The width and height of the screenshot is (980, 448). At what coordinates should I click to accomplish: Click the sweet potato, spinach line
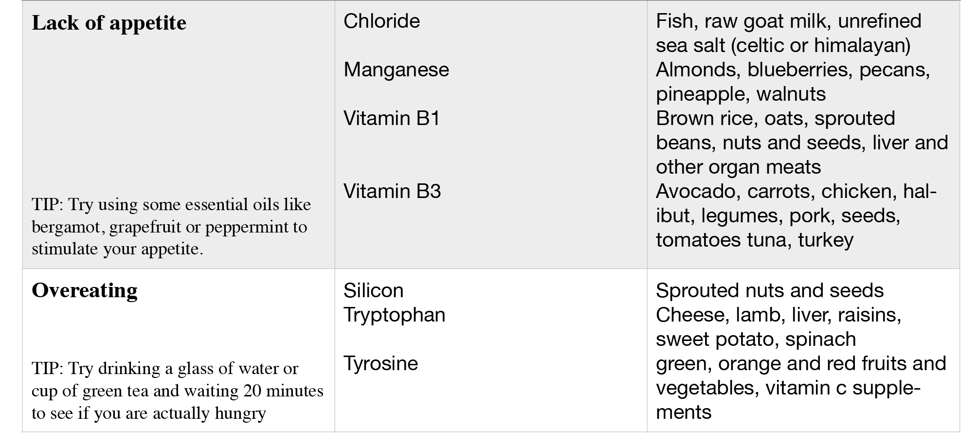756,339
